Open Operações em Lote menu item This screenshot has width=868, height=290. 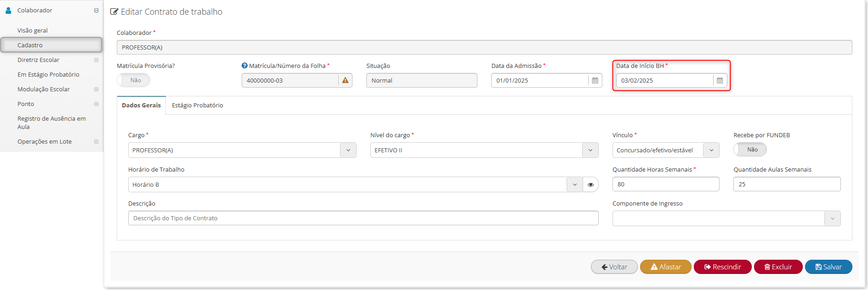tap(45, 141)
